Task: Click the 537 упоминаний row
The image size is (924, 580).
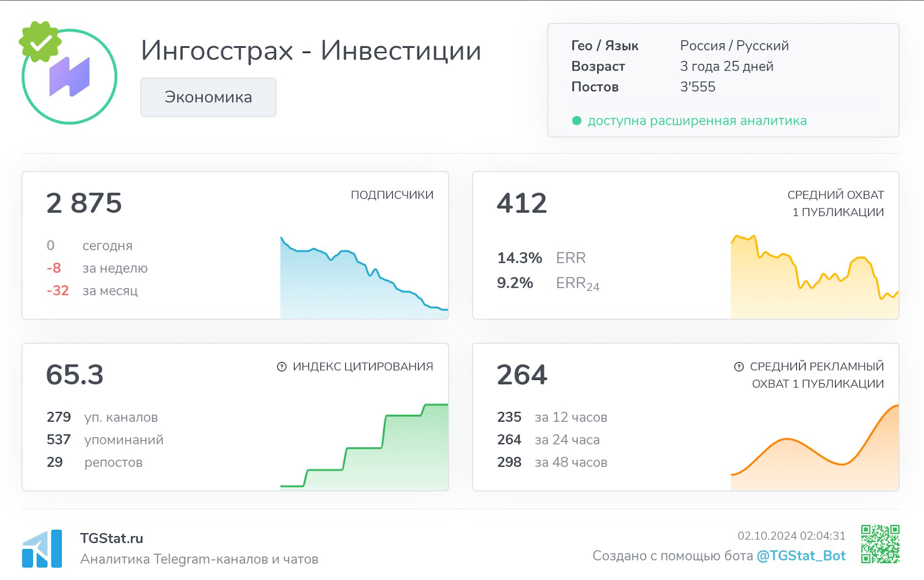Action: [x=105, y=440]
